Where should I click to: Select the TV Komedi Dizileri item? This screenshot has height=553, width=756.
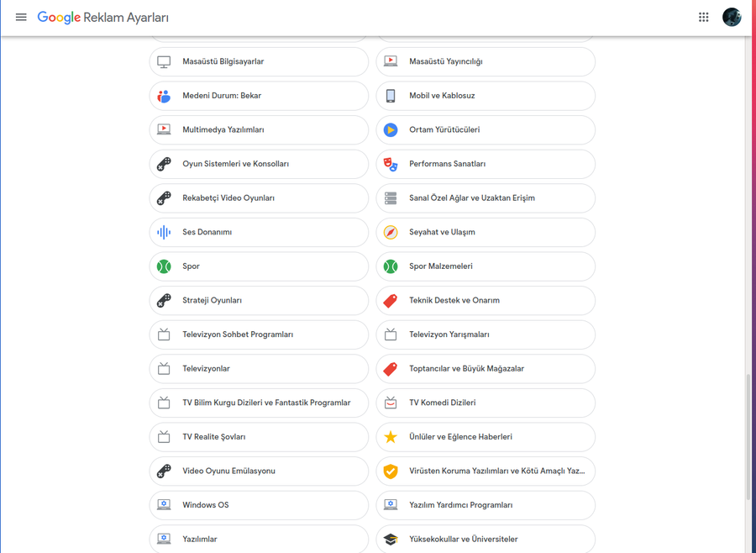[486, 403]
